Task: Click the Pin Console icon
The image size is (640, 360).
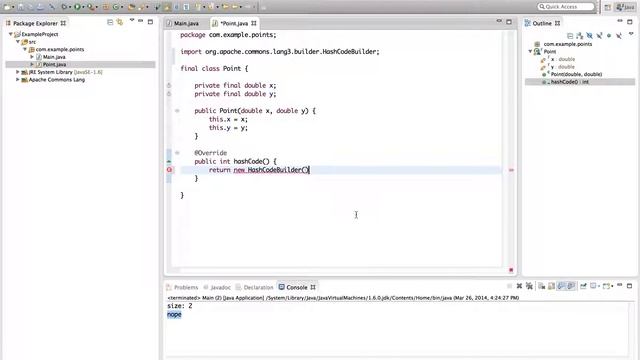Action: [x=583, y=286]
